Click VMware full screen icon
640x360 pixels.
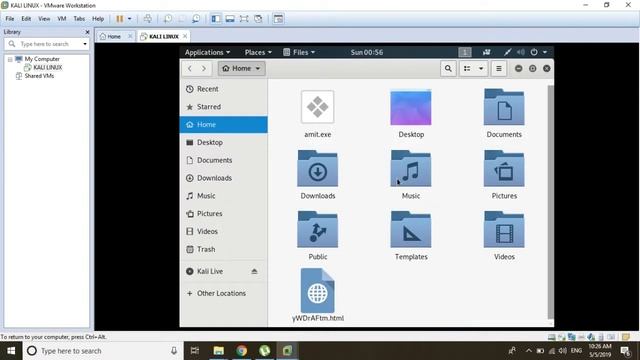point(244,19)
